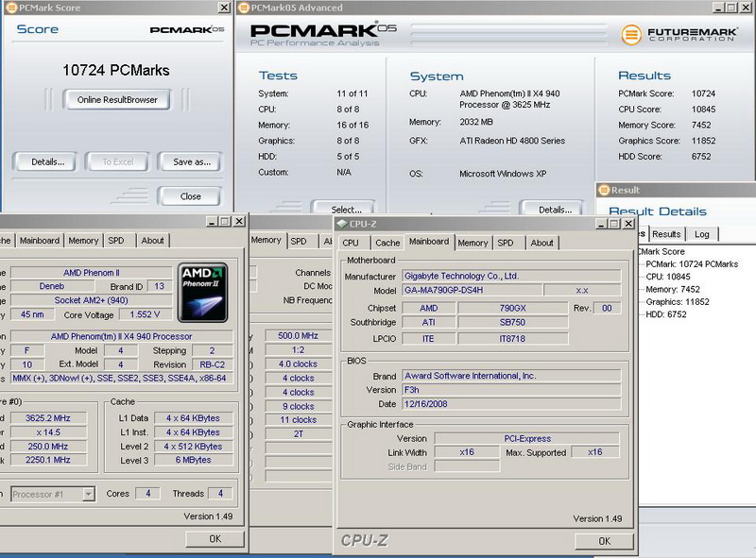Viewport: 756px width, 558px height.
Task: Click the Southbridge SB750 field
Action: pyautogui.click(x=512, y=322)
